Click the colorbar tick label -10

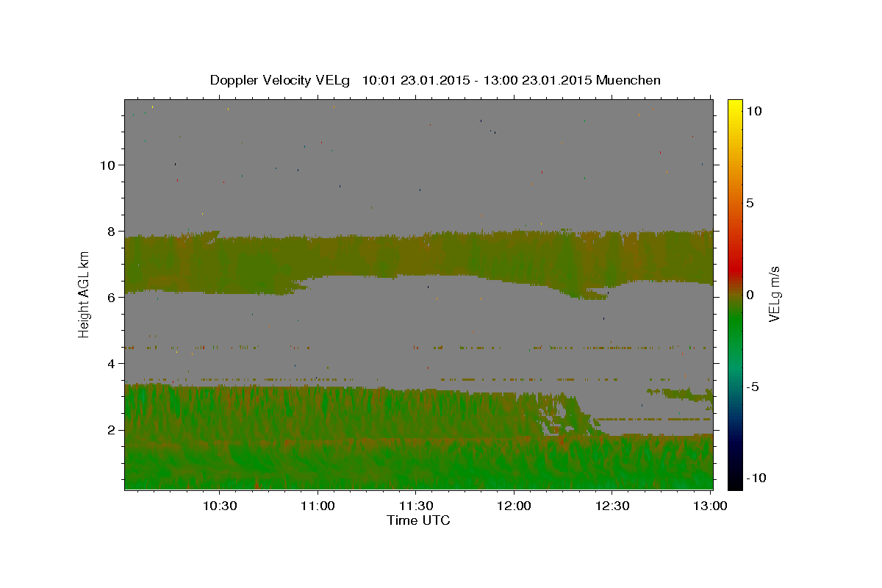coord(756,478)
